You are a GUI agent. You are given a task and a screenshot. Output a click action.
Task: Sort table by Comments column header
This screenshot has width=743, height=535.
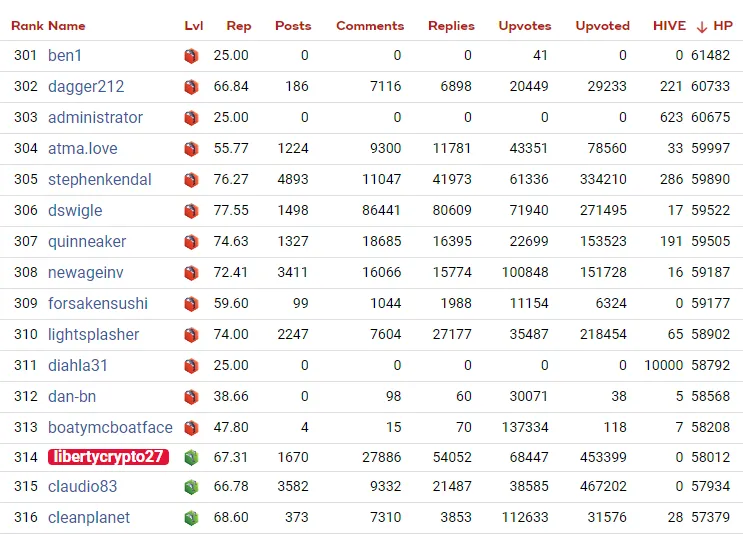370,26
